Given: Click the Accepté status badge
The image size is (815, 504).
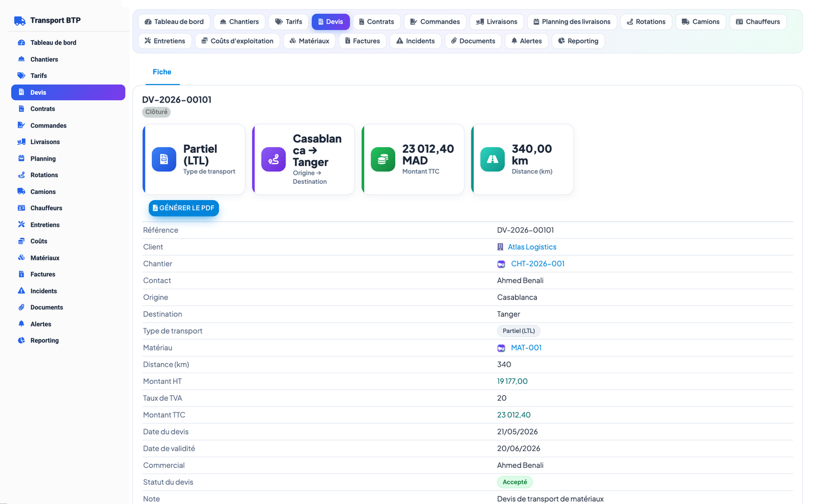Looking at the screenshot, I should (x=515, y=482).
